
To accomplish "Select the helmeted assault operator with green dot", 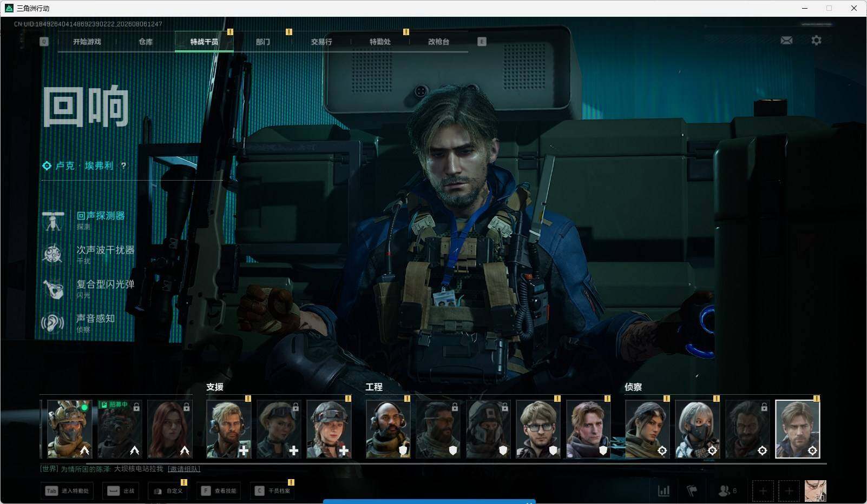I will tap(70, 429).
